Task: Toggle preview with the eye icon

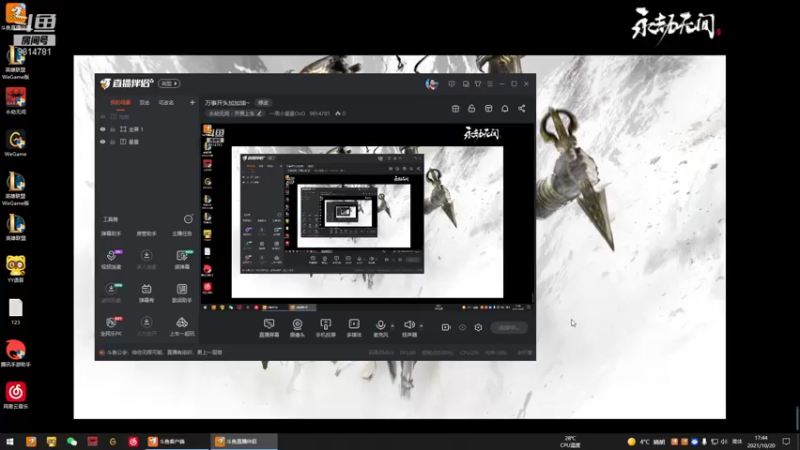Action: [462, 328]
